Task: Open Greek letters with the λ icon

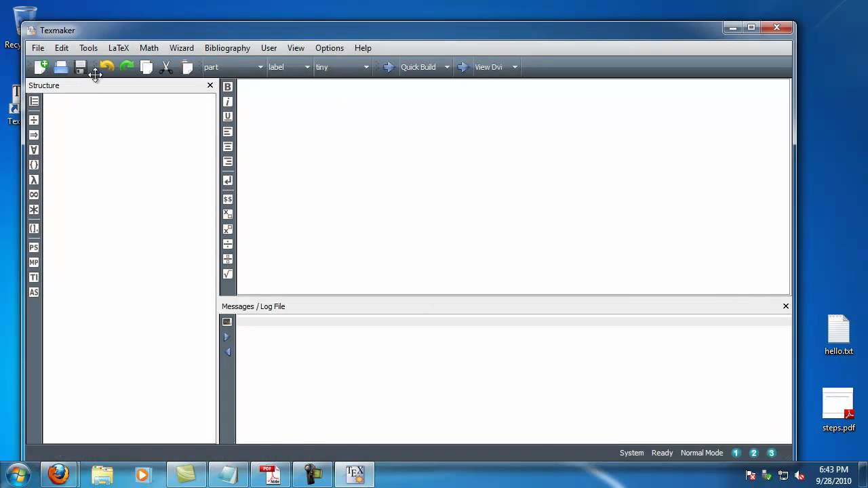Action: (x=34, y=180)
